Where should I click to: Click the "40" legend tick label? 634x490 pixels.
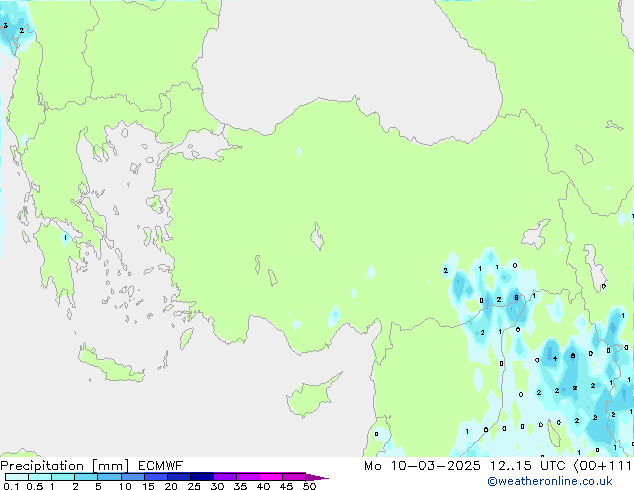click(263, 486)
